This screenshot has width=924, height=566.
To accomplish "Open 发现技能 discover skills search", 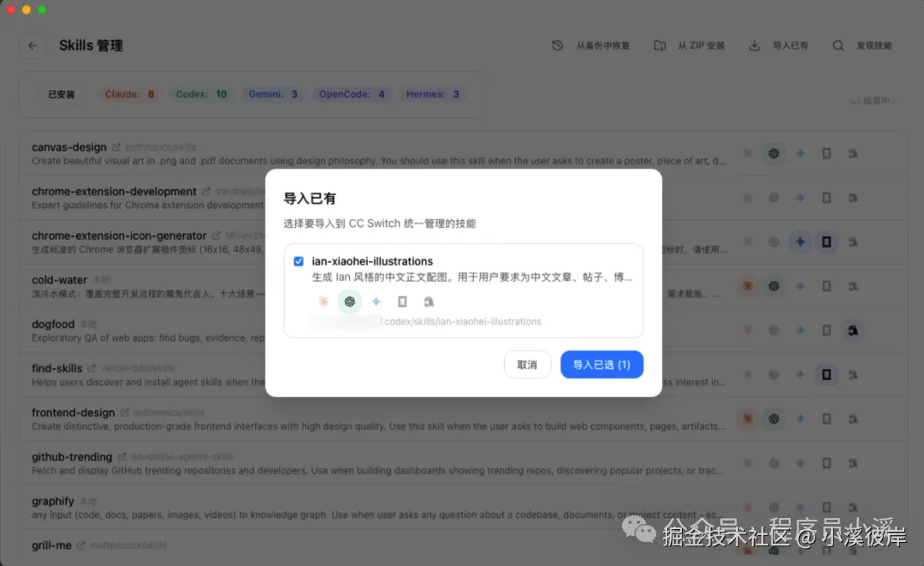I will [862, 45].
